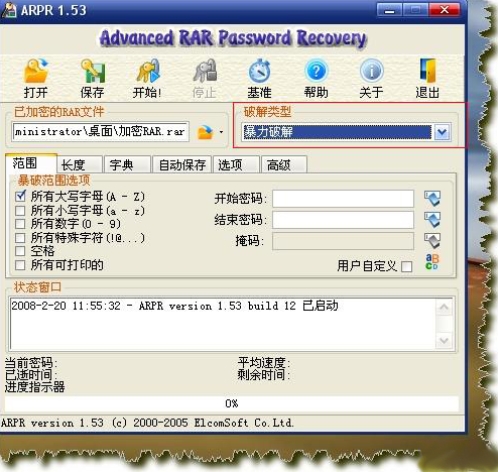498x472 pixels.
Task: Expand the 破解类型 attack type dropdown arrow
Action: coord(442,132)
